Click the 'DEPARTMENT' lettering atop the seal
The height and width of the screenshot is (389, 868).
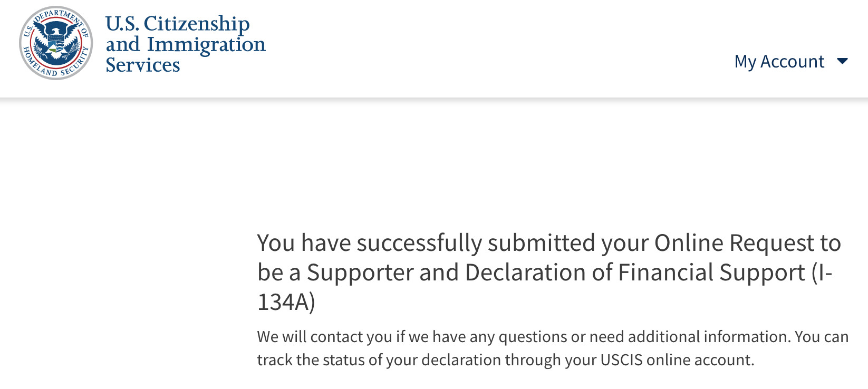tap(57, 17)
